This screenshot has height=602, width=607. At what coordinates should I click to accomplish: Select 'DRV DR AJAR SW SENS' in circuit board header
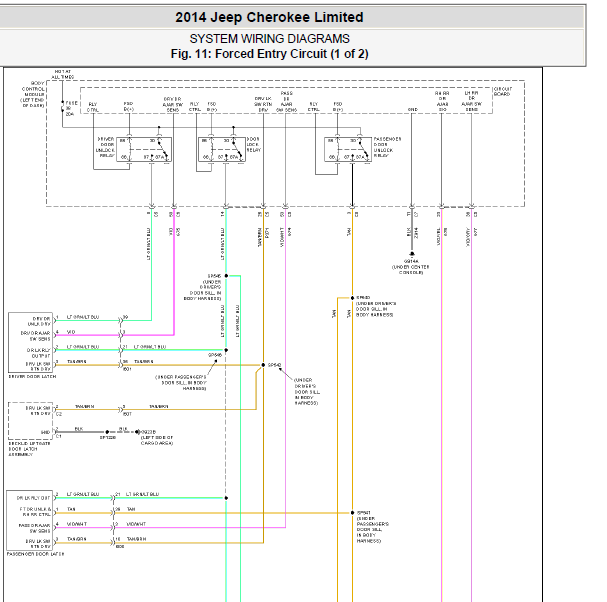pyautogui.click(x=172, y=105)
